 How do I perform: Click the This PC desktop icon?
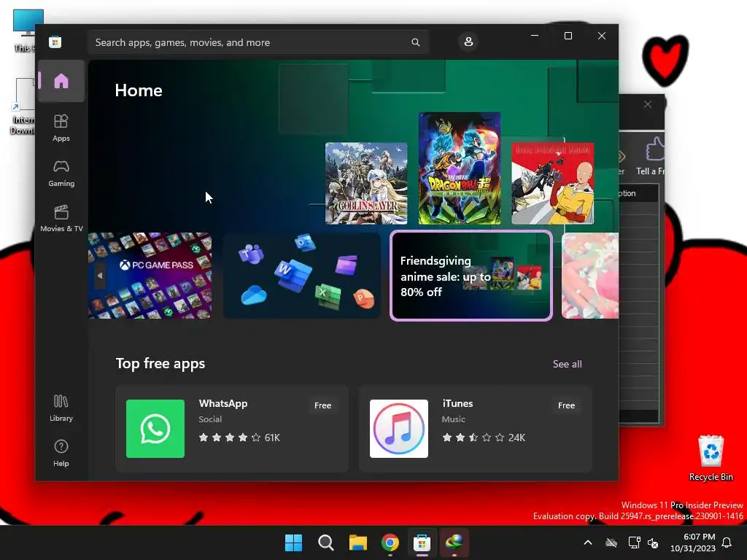25,31
